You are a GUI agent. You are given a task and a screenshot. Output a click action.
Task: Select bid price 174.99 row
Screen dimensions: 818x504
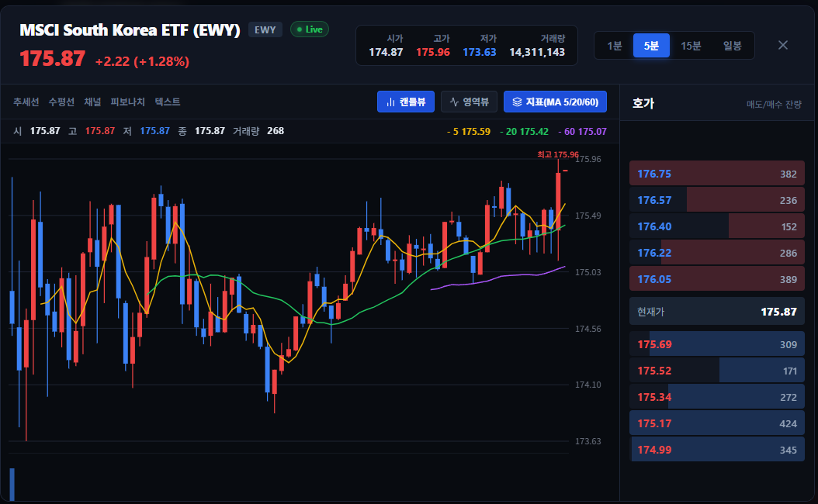717,449
